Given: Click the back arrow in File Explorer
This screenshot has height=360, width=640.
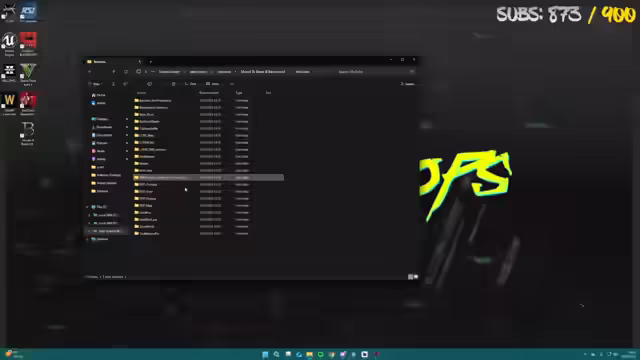Looking at the screenshot, I should coord(89,72).
